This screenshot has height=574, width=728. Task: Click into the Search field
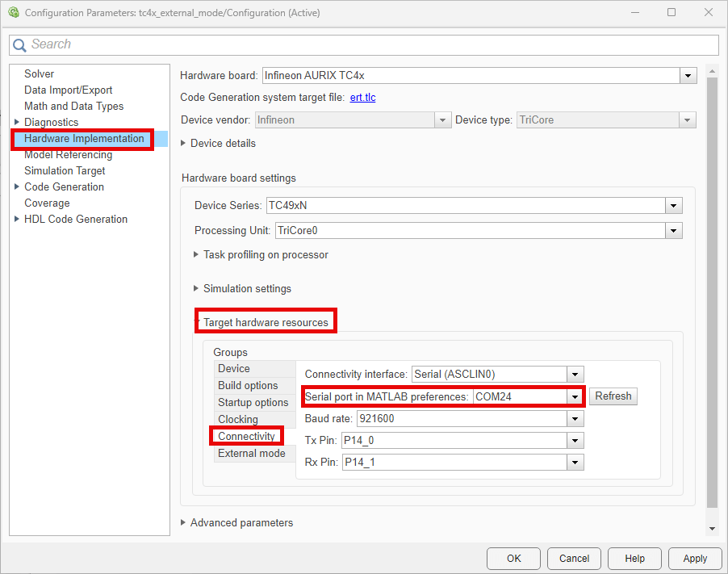371,45
